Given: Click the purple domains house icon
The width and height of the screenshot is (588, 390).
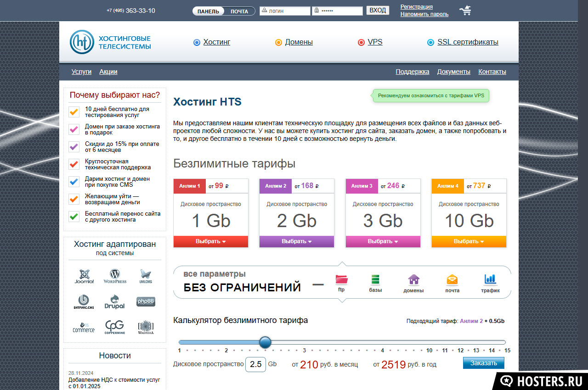Looking at the screenshot, I should coord(413,279).
